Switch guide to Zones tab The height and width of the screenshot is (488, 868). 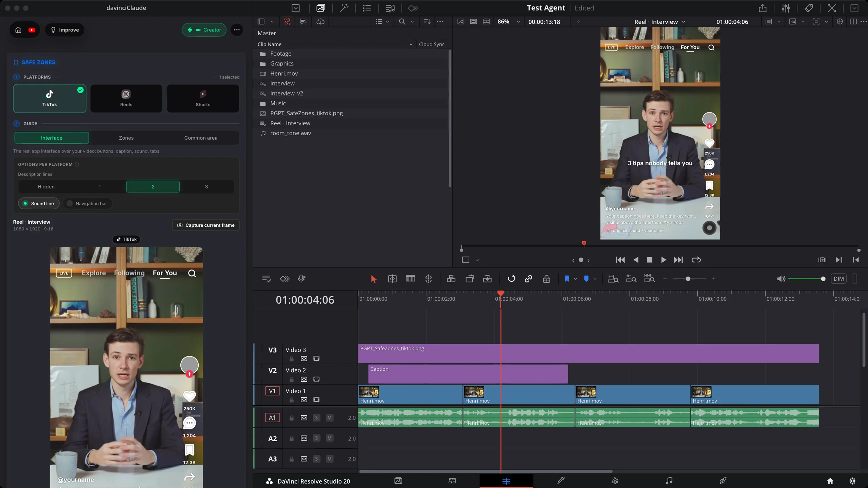(126, 138)
